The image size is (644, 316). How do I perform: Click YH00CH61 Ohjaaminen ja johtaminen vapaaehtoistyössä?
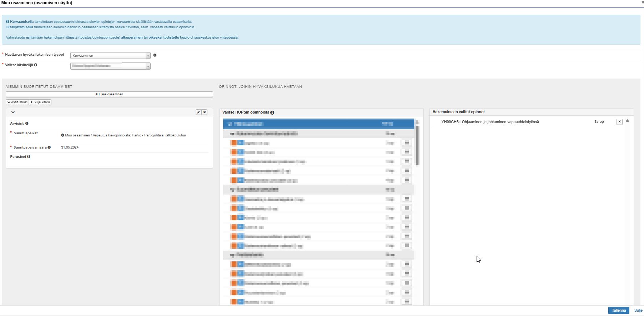[x=490, y=122]
